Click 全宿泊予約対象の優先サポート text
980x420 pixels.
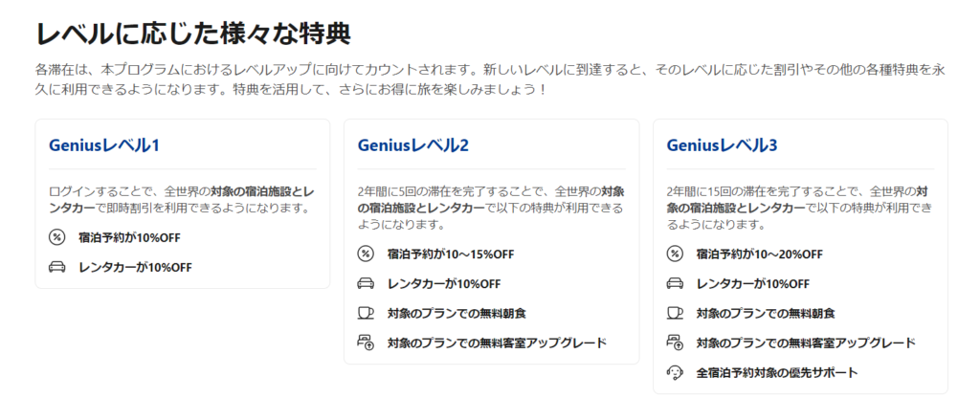click(x=776, y=372)
